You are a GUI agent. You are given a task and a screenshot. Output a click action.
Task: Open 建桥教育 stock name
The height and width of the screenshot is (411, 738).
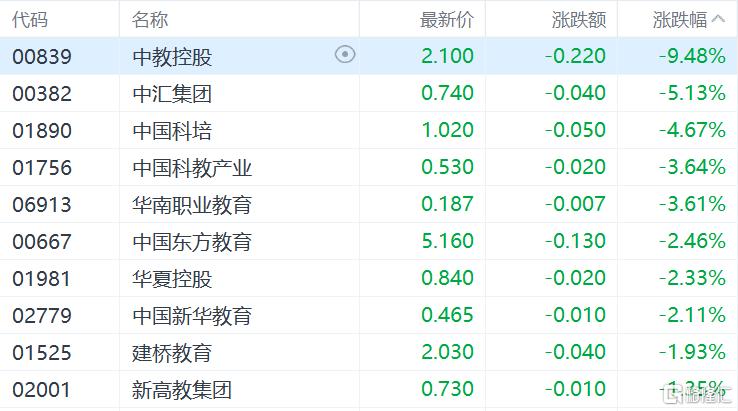point(172,353)
